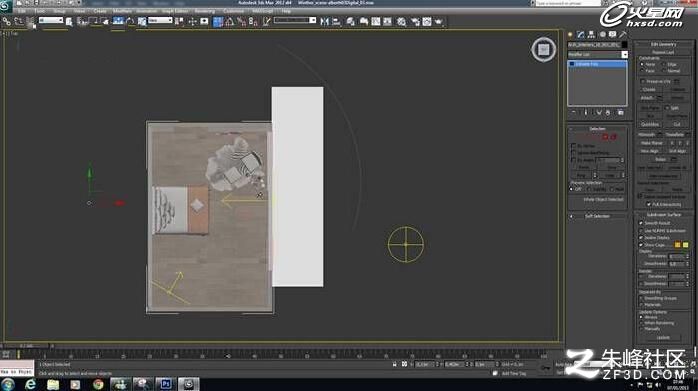Enable the Use NURMS Subdivision checkbox
The image size is (698, 391).
click(641, 231)
